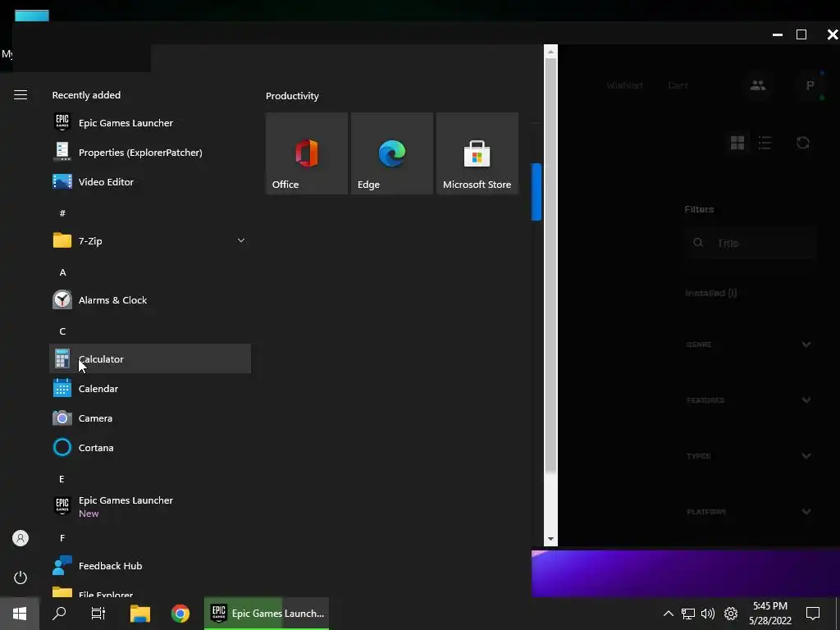The image size is (840, 630).
Task: Open the P profile avatar in Epic launcher
Action: pos(810,85)
